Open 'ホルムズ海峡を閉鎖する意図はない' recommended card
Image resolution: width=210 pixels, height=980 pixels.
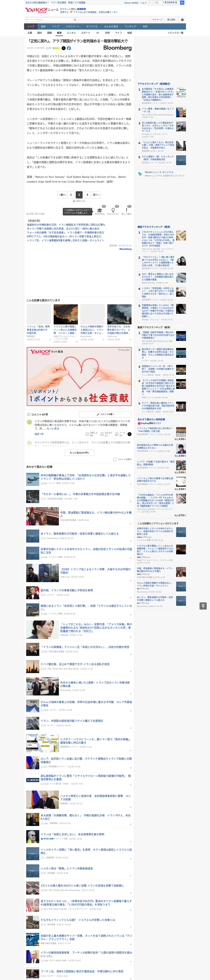click(x=92, y=322)
